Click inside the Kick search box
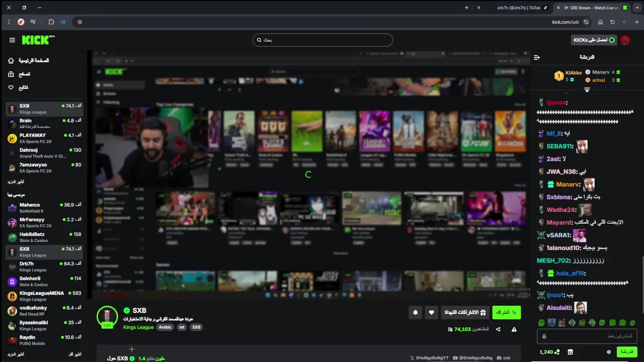Image resolution: width=644 pixels, height=362 pixels. (x=323, y=40)
